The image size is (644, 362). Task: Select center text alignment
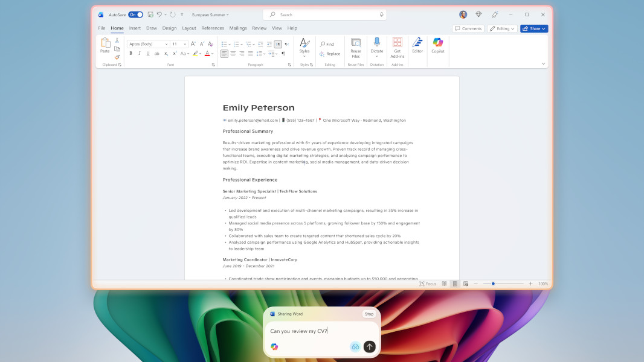(233, 54)
